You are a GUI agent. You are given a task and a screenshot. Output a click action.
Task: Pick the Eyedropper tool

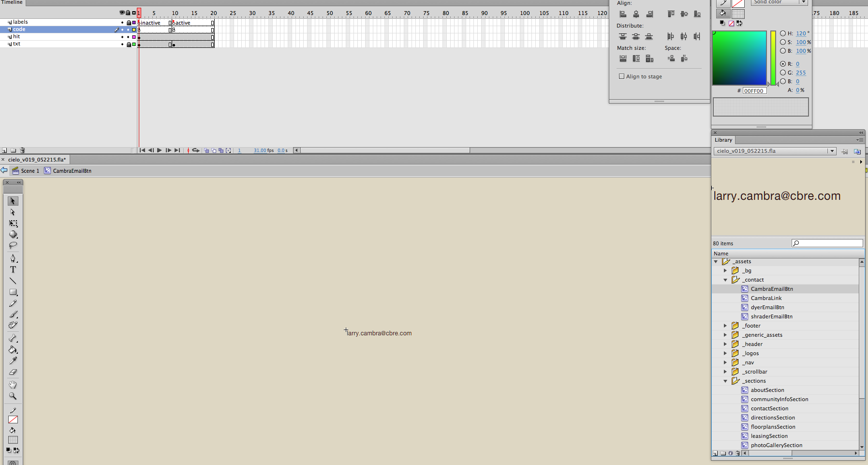point(13,361)
